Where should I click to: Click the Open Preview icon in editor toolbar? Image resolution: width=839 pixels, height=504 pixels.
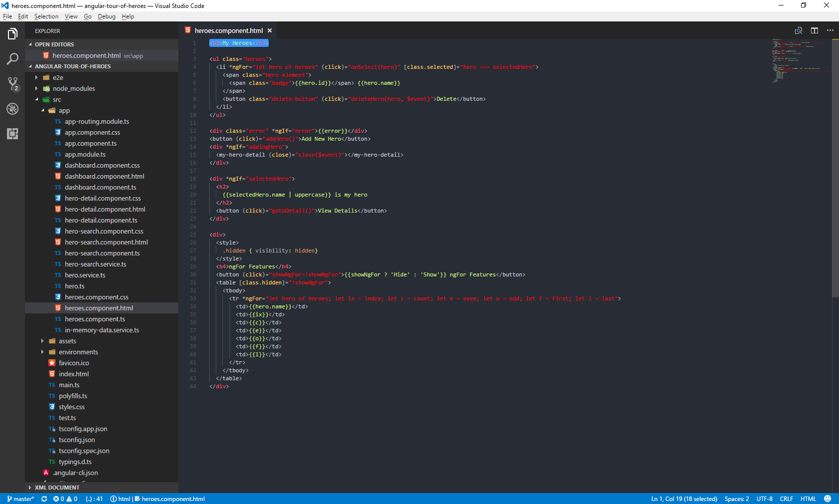pos(799,30)
